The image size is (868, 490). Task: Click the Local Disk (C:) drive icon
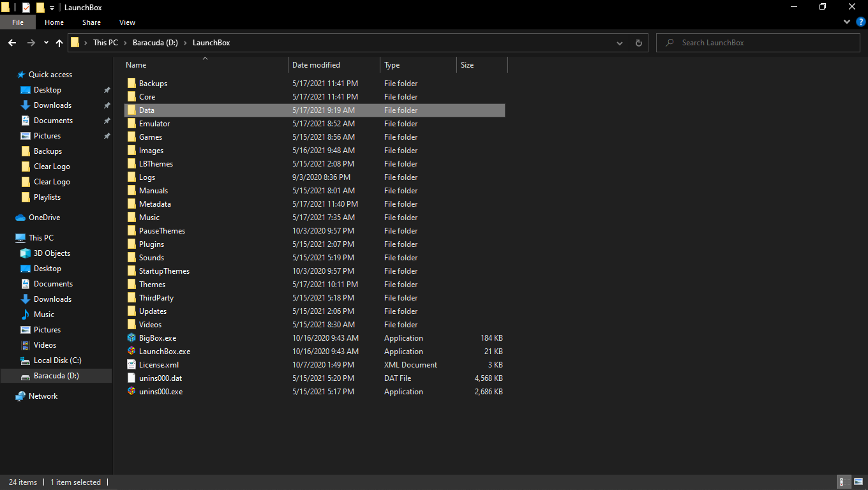pyautogui.click(x=26, y=360)
